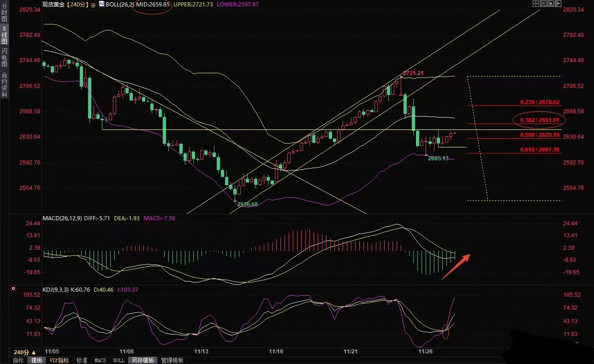Click the 2721.21 high price label
Screen dimensions: 594x364
point(413,73)
